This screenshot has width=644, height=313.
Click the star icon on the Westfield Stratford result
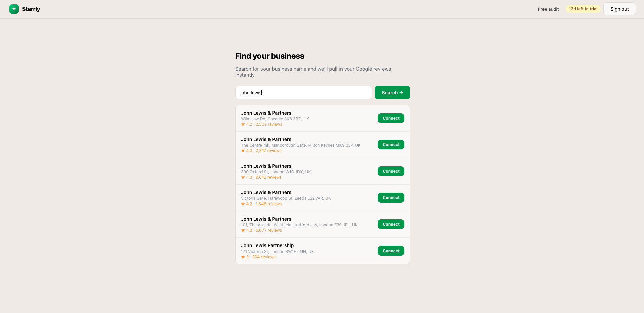pyautogui.click(x=243, y=230)
